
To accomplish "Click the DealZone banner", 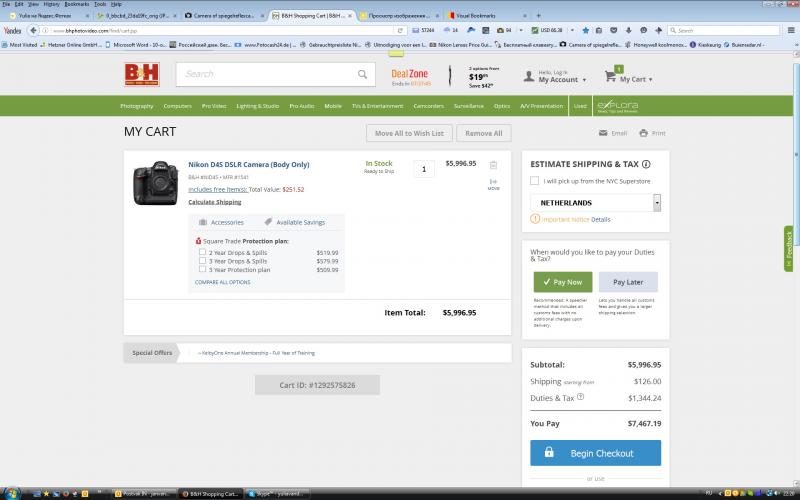I will tap(410, 77).
